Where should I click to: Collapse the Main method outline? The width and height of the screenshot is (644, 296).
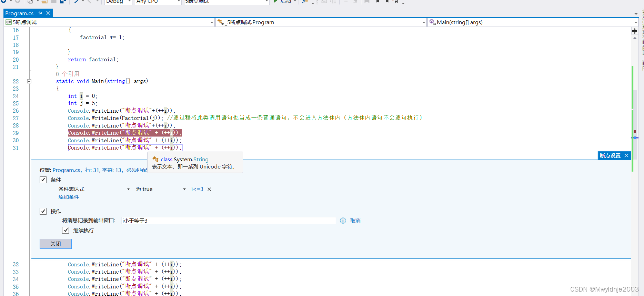[x=29, y=81]
